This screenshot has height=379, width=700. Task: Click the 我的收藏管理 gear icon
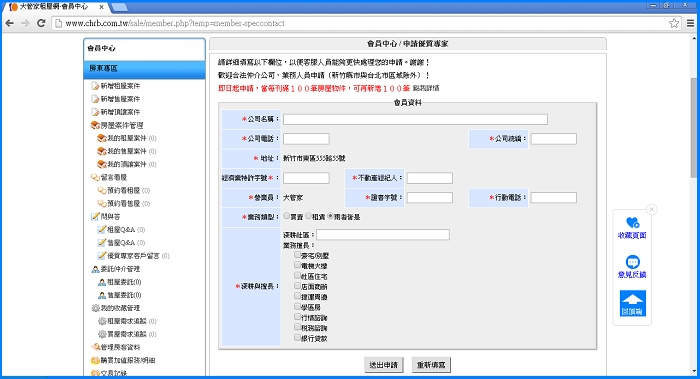coord(95,308)
